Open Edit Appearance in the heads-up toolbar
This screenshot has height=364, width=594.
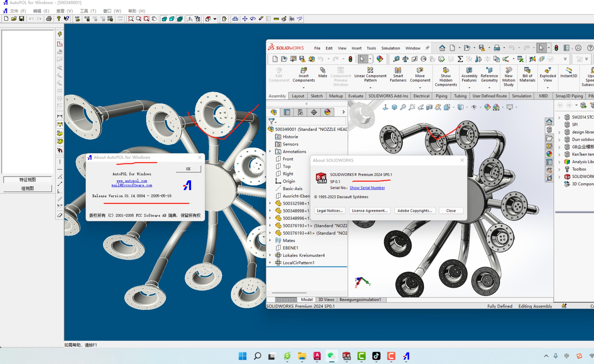point(487,107)
